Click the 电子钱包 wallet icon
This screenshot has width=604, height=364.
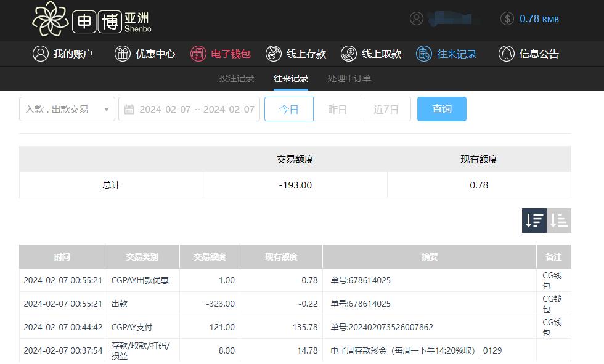[198, 54]
